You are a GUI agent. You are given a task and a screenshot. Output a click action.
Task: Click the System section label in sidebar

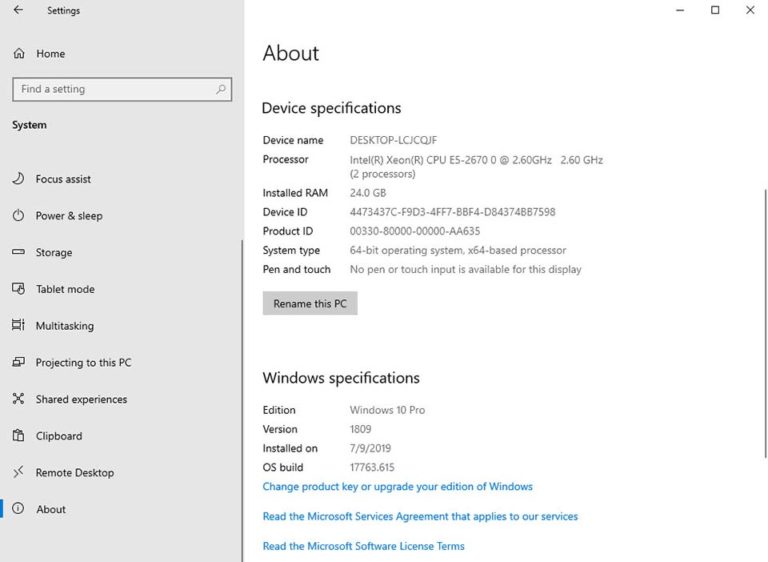[29, 125]
